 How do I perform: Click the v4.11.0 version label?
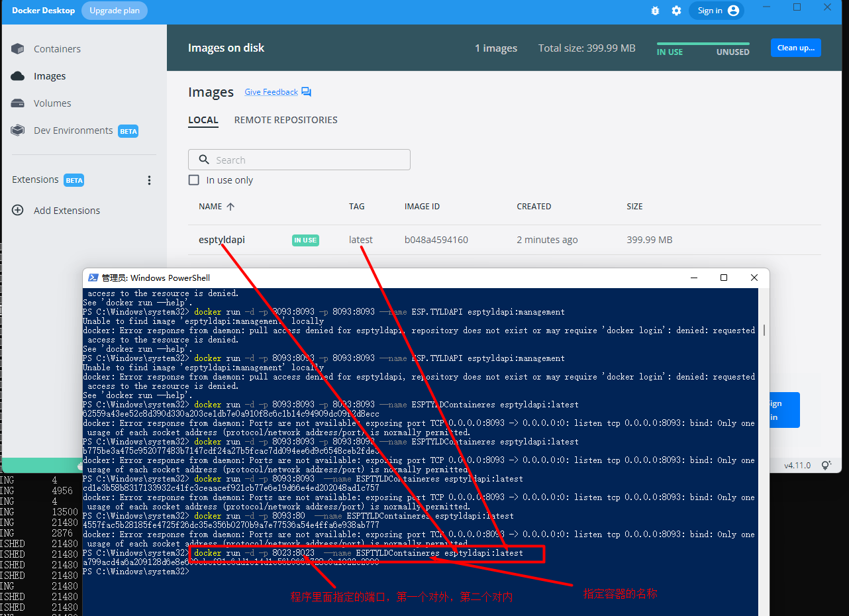pos(797,466)
